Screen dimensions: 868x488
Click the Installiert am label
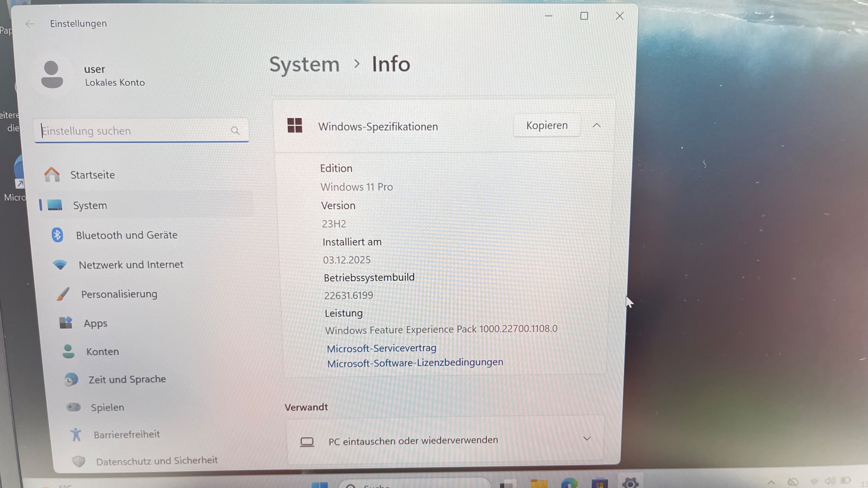point(352,242)
